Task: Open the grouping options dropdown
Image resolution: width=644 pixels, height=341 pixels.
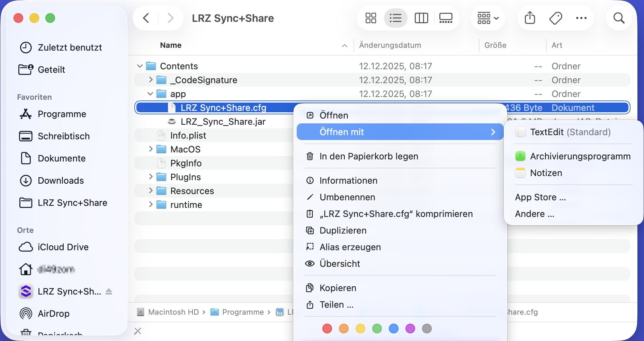Action: 488,18
